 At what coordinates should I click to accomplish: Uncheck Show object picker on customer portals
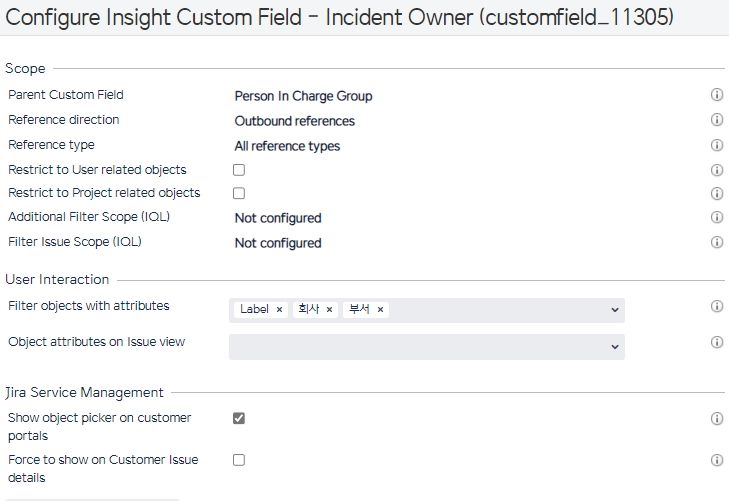click(239, 418)
